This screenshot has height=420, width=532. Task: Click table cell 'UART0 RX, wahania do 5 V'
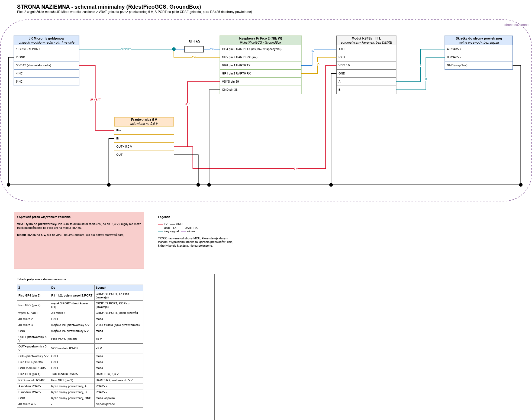pos(119,380)
